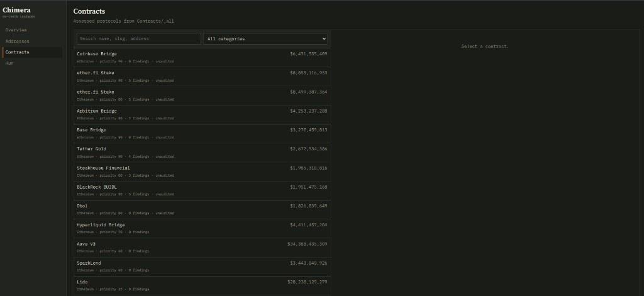644x296 pixels.
Task: Focus the search name, slug, address field
Action: coord(139,39)
